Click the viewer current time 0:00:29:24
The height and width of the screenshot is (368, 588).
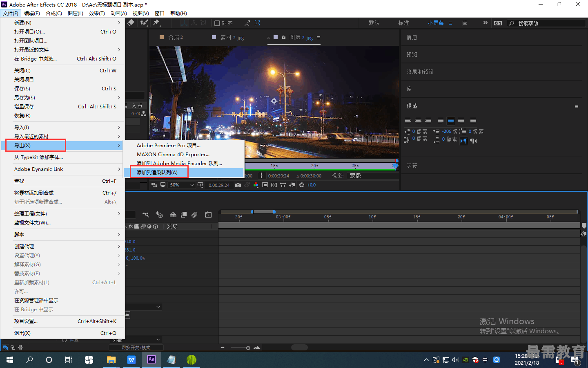pos(219,185)
